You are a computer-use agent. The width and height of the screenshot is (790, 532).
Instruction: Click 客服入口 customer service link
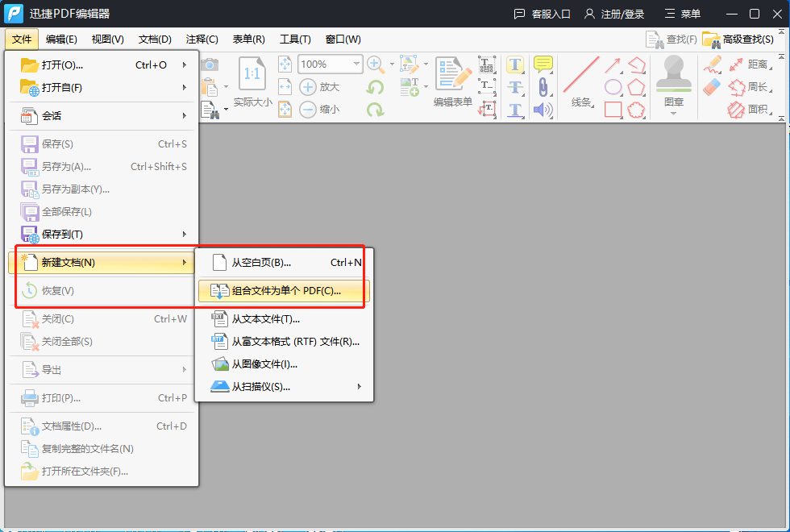[542, 15]
